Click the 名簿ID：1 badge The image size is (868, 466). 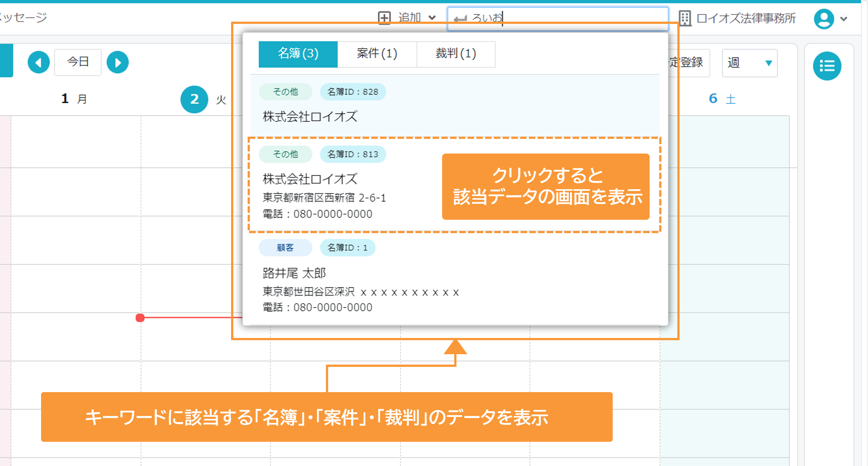pos(347,248)
